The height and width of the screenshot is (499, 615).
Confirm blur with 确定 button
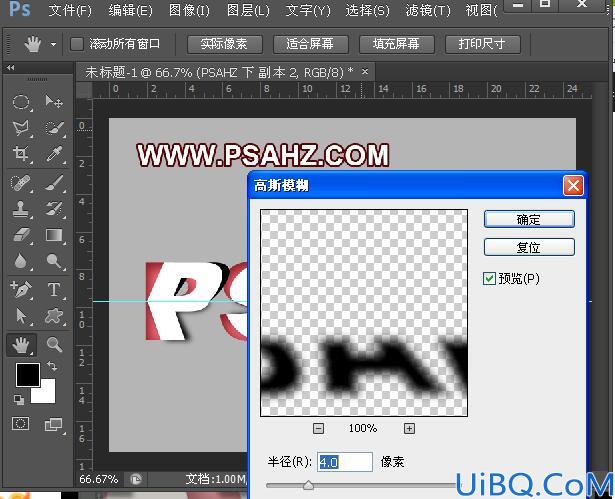(x=529, y=219)
